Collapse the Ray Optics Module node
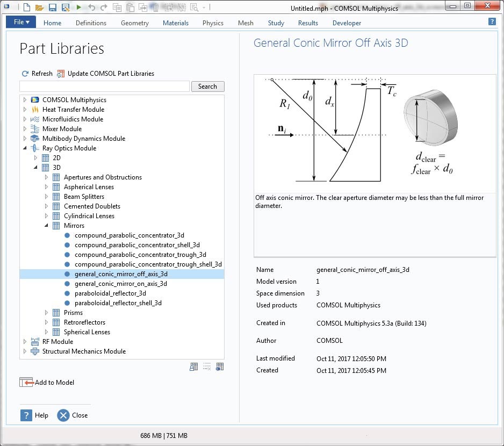The height and width of the screenshot is (446, 504). 25,148
